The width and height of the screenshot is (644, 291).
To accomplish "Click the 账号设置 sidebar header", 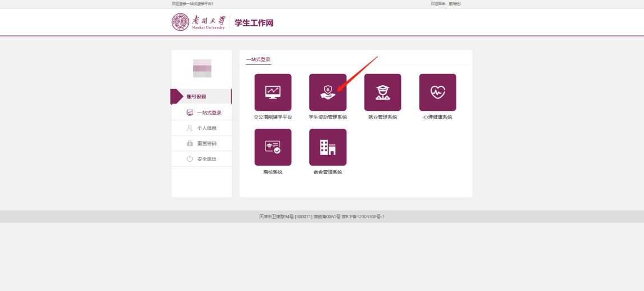I will (197, 97).
